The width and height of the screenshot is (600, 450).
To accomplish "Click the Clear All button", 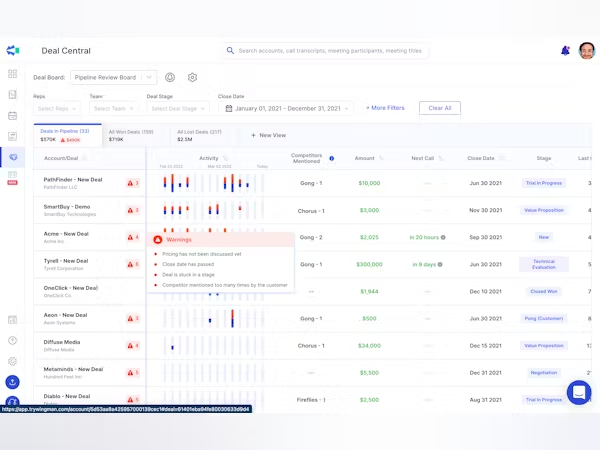I will click(440, 108).
